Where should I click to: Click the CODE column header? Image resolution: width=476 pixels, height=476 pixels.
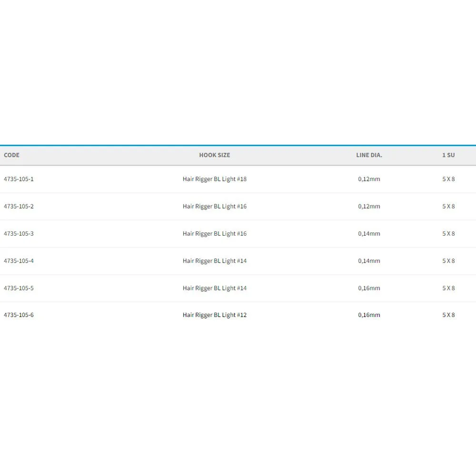pyautogui.click(x=11, y=155)
